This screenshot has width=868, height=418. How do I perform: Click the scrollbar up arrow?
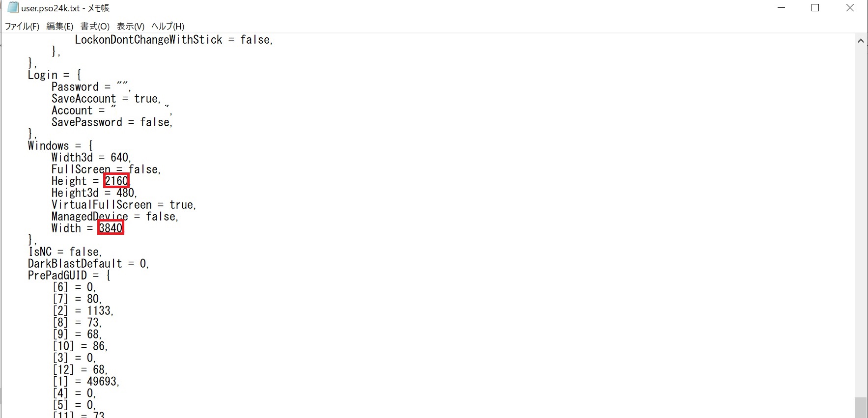pyautogui.click(x=861, y=41)
